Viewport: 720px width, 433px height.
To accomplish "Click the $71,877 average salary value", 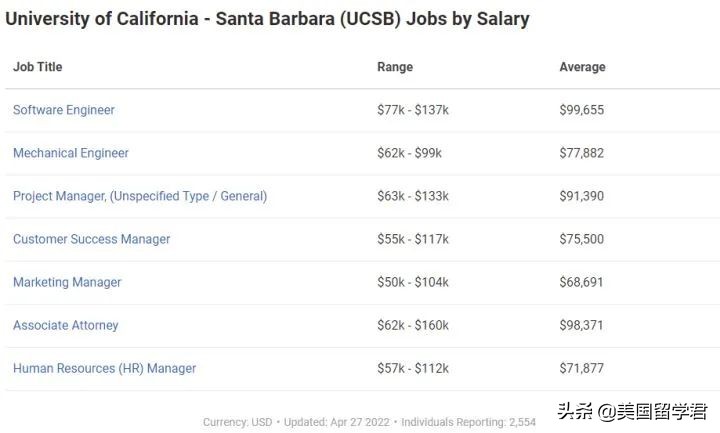I will [581, 368].
